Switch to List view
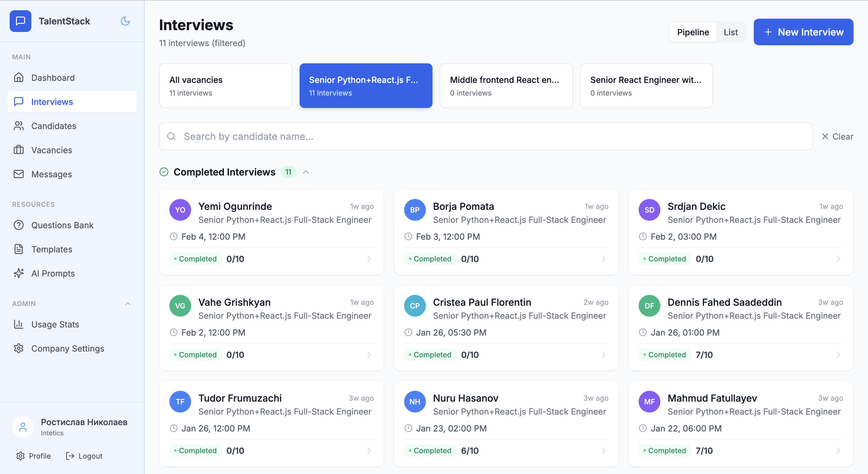The image size is (868, 474). click(730, 32)
